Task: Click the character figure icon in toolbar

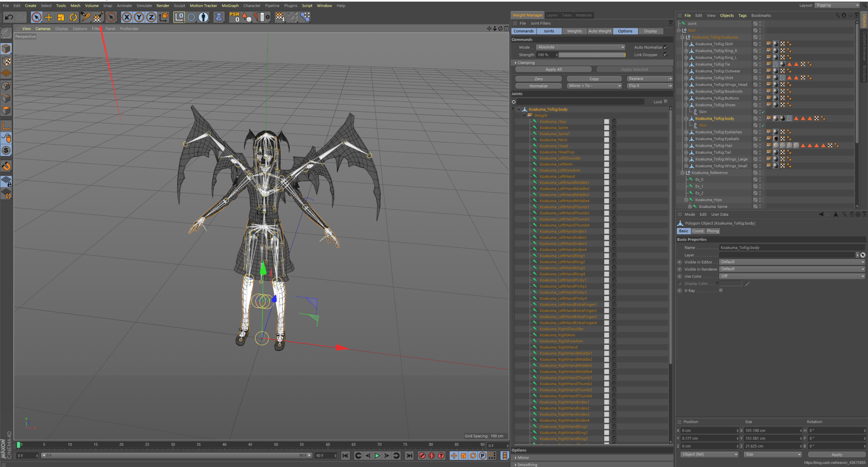Action: tap(203, 17)
